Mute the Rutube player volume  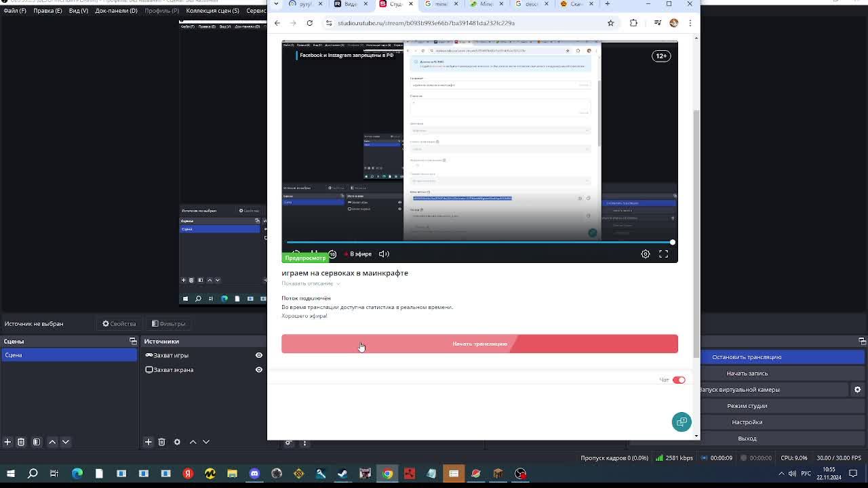tap(384, 254)
